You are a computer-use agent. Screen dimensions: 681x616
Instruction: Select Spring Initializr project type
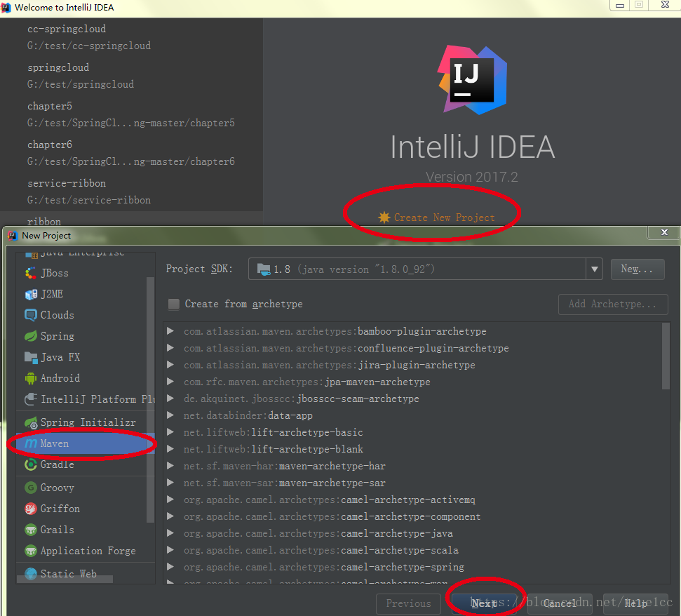pos(85,422)
